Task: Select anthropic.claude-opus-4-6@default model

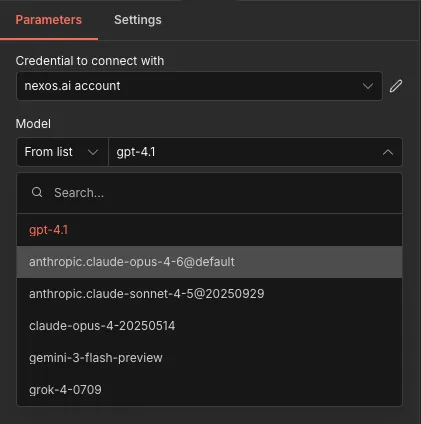Action: [x=209, y=262]
